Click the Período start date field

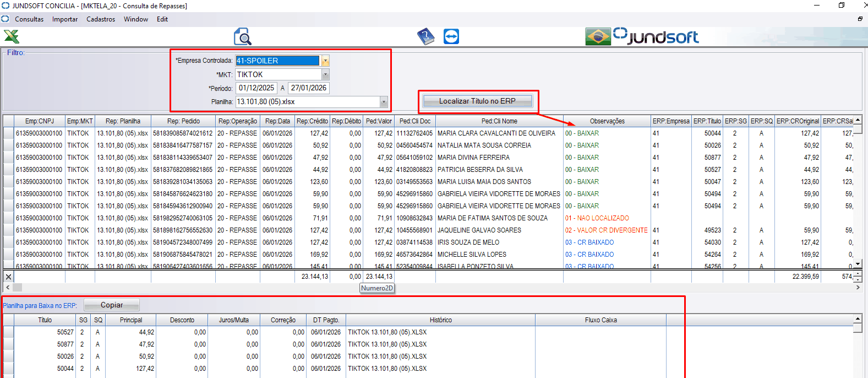[256, 88]
